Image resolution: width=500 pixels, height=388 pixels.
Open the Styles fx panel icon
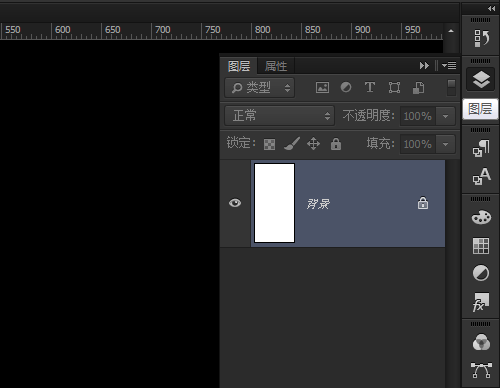pos(481,302)
